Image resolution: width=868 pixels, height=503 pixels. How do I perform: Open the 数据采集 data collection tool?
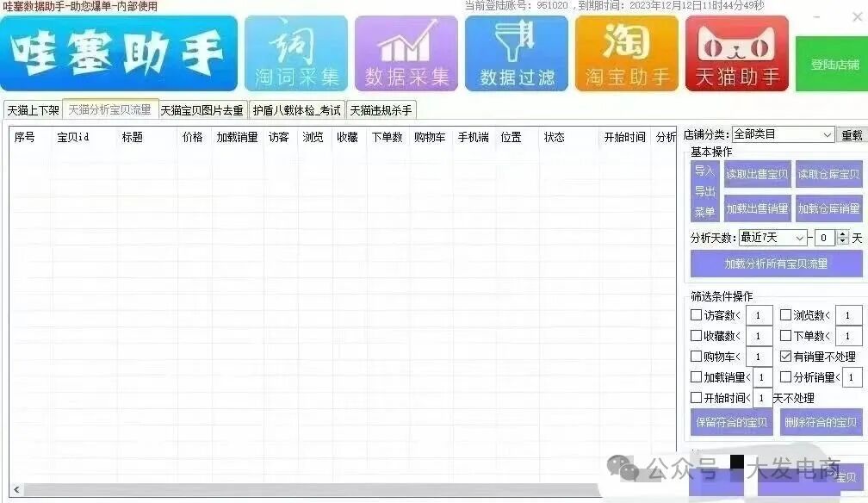pos(406,53)
